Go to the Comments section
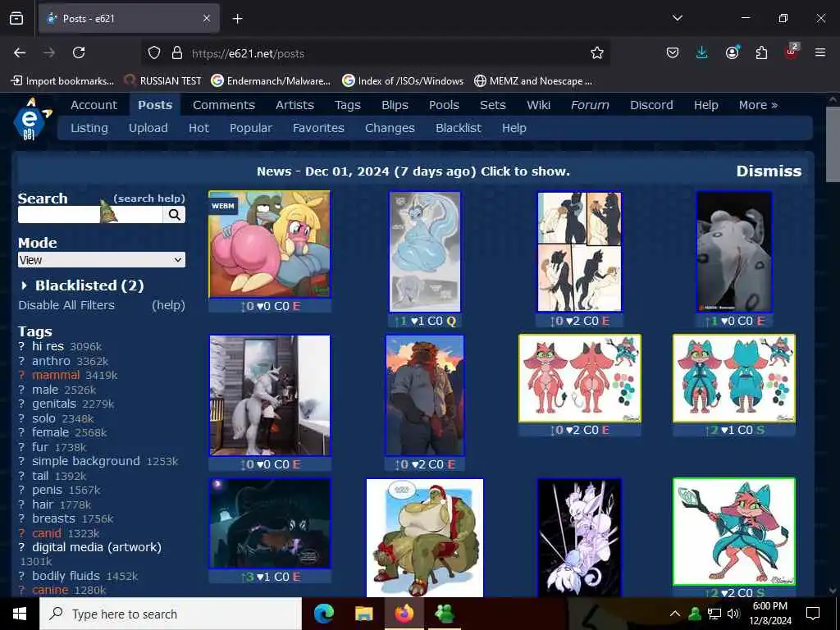This screenshot has height=630, width=840. tap(224, 105)
